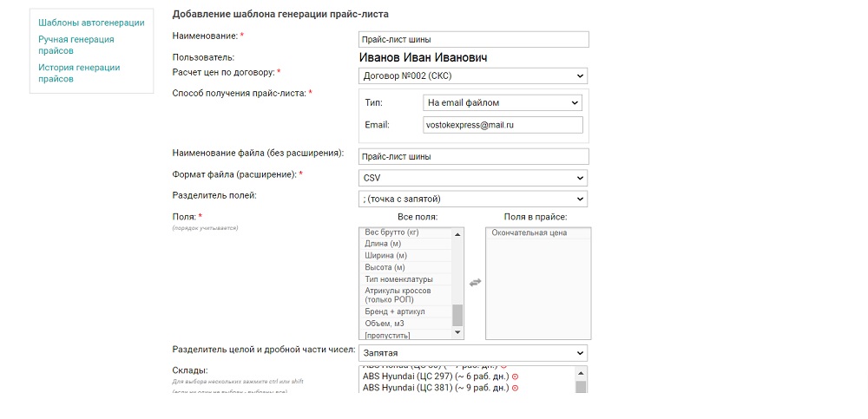Open the Тип dropdown showing На email файлом

pos(503,103)
